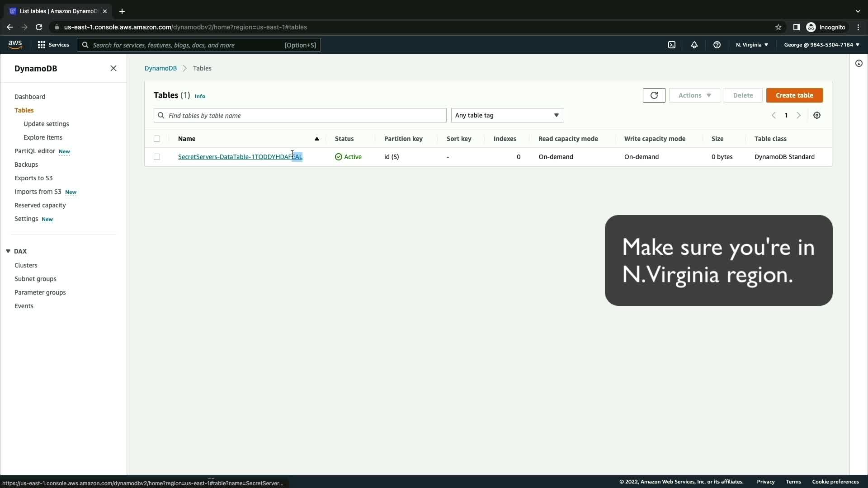The image size is (868, 488).
Task: Click the Create table button
Action: point(794,95)
